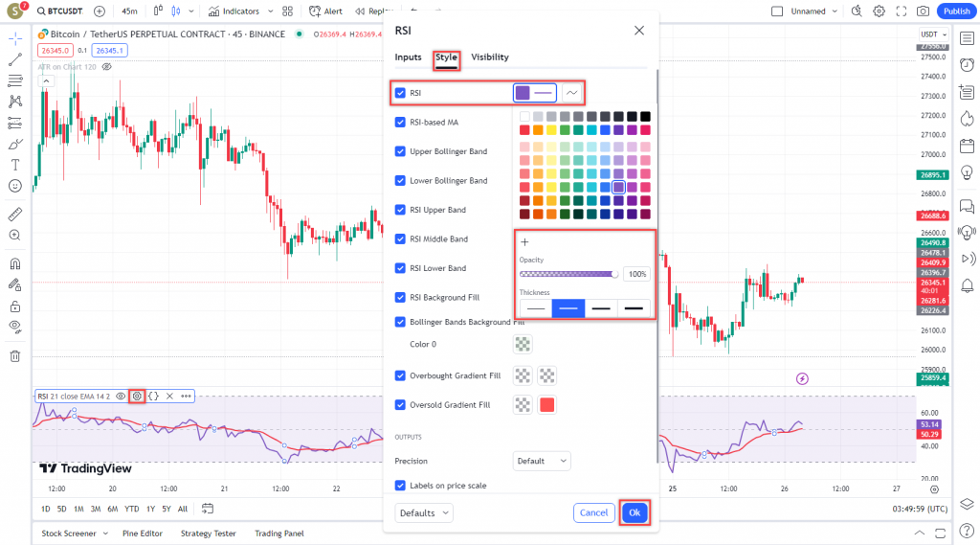Open RSI more options ellipsis
The image size is (980, 545).
(x=187, y=397)
